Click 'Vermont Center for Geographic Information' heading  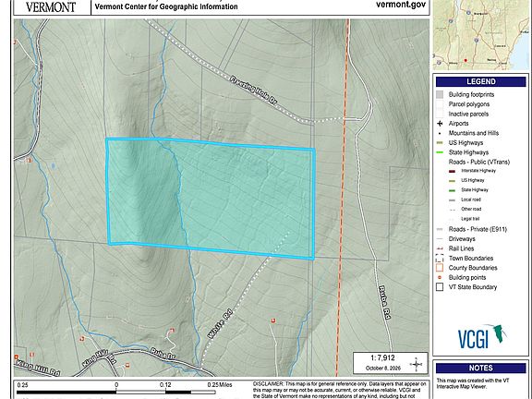pos(166,6)
